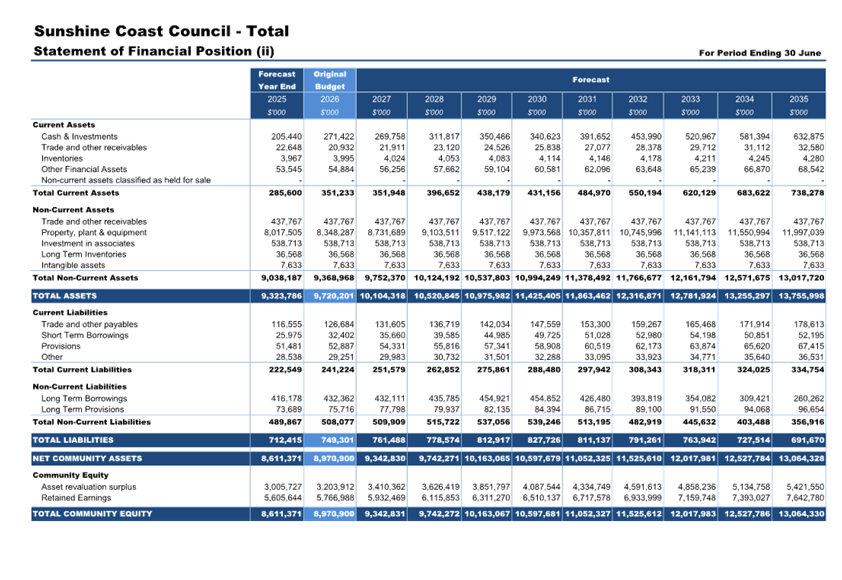Click the 2027 year column header
This screenshot has width=842, height=580.
(381, 99)
